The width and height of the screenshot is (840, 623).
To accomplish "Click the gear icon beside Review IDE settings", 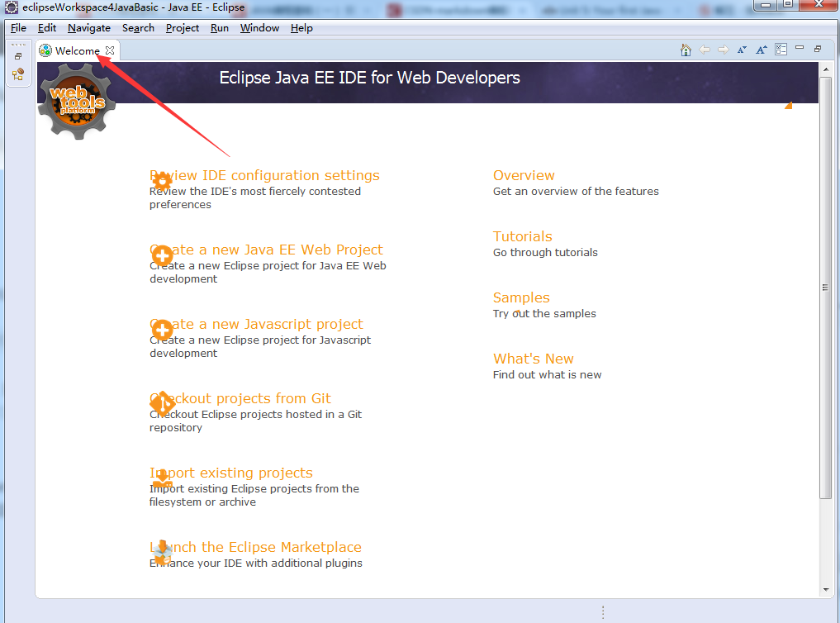I will [163, 181].
